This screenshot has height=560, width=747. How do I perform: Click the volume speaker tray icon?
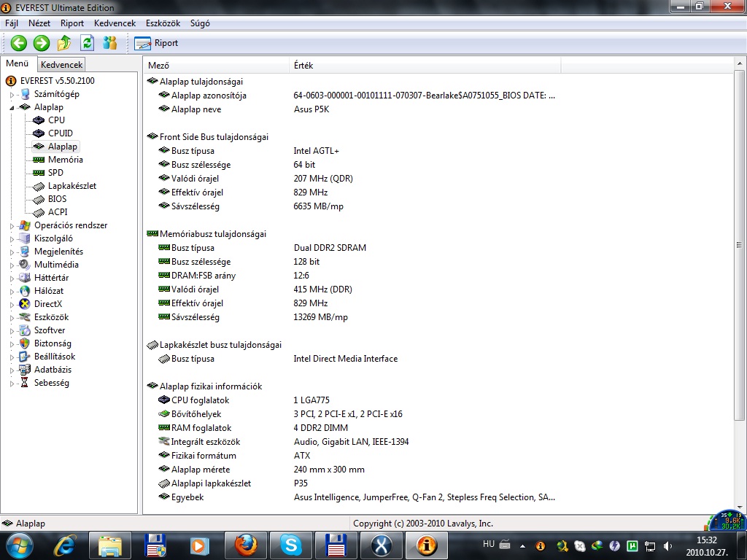tap(668, 546)
